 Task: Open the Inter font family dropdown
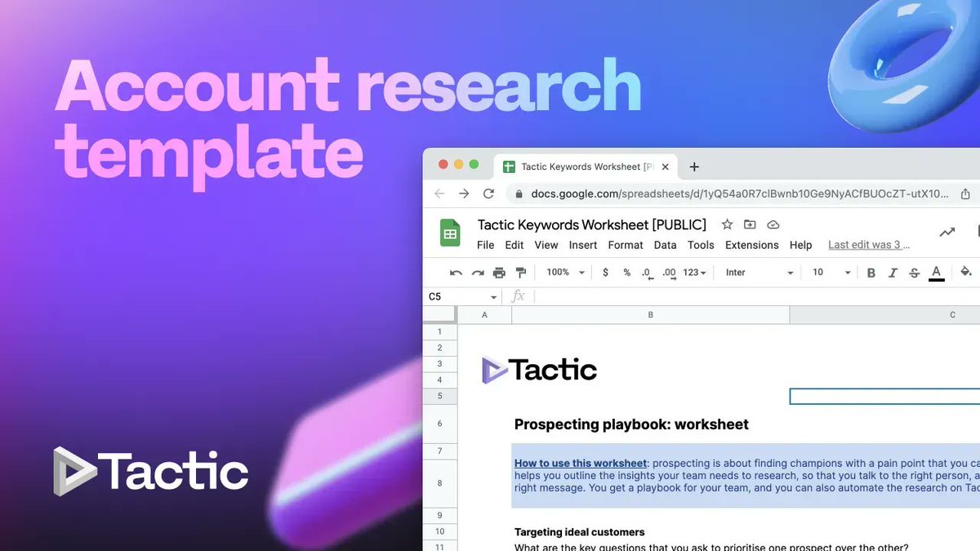pyautogui.click(x=759, y=273)
